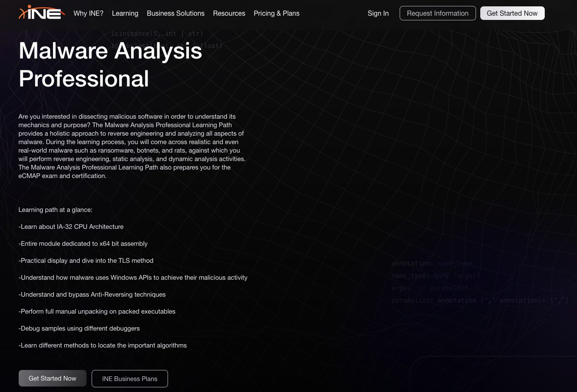Click the Sign In link
This screenshot has width=577, height=392.
point(378,13)
